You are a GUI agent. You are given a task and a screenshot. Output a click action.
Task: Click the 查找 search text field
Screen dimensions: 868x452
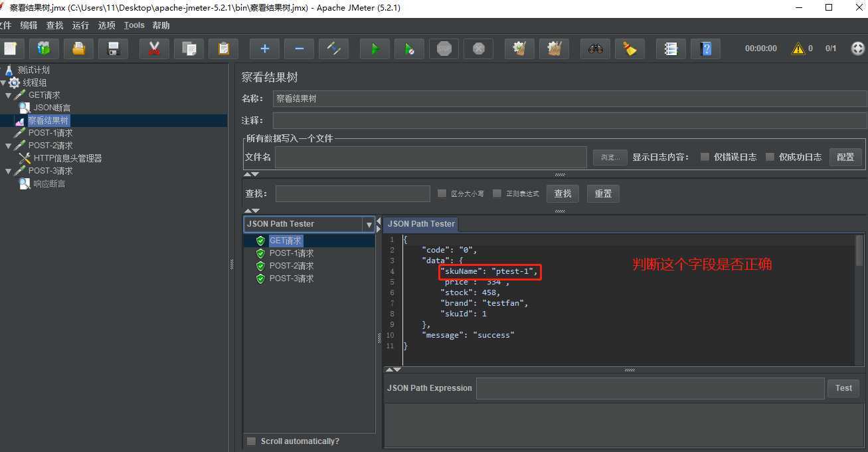(x=353, y=193)
